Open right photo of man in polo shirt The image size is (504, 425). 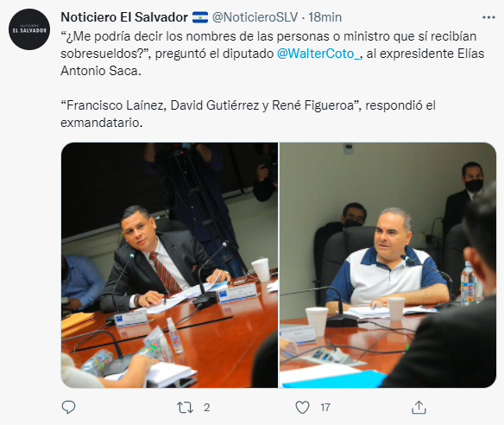pos(388,265)
